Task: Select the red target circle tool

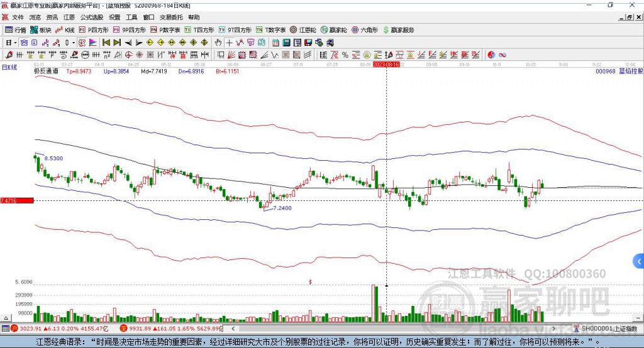Action: [x=128, y=55]
